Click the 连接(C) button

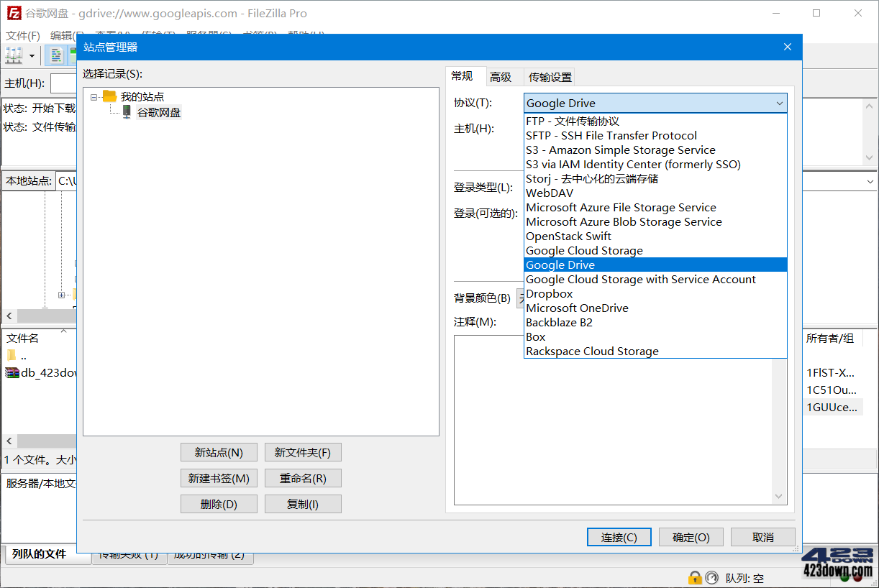point(619,536)
